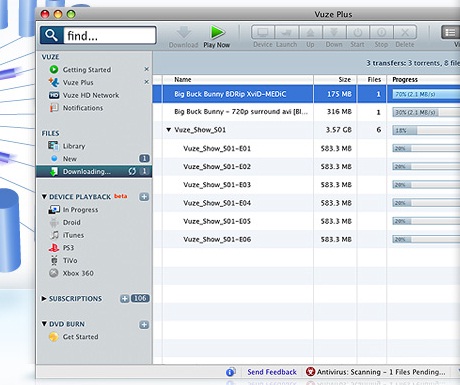
Task: Close the Getting Started sidebar entry
Action: coord(146,69)
